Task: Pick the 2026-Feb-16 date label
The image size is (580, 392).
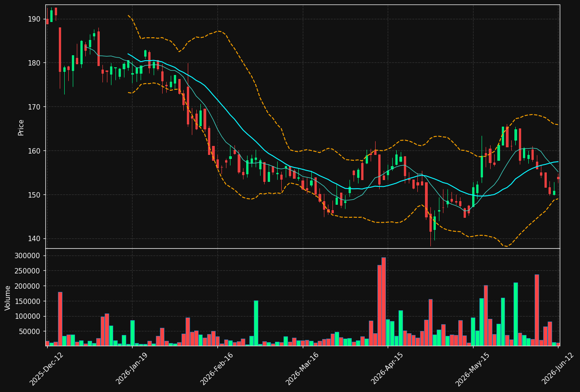Action: pos(217,368)
